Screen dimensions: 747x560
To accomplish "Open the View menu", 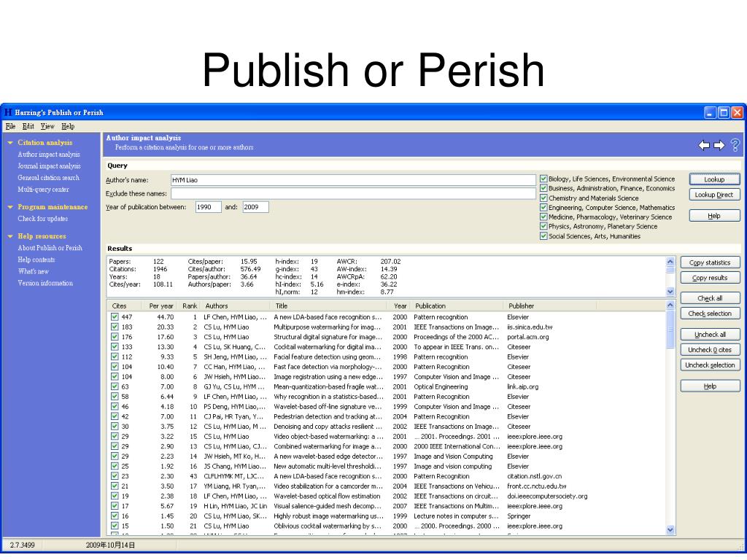I will [x=47, y=126].
